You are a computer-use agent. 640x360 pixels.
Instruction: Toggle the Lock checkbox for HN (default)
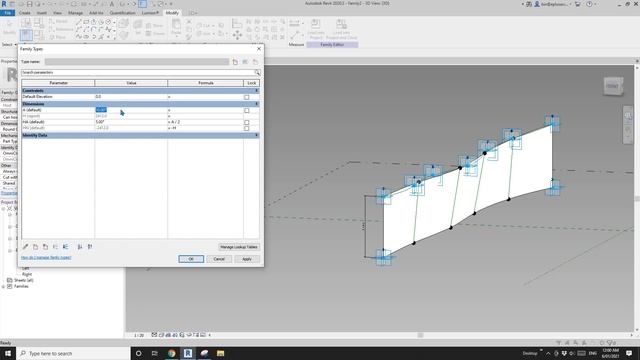click(247, 128)
